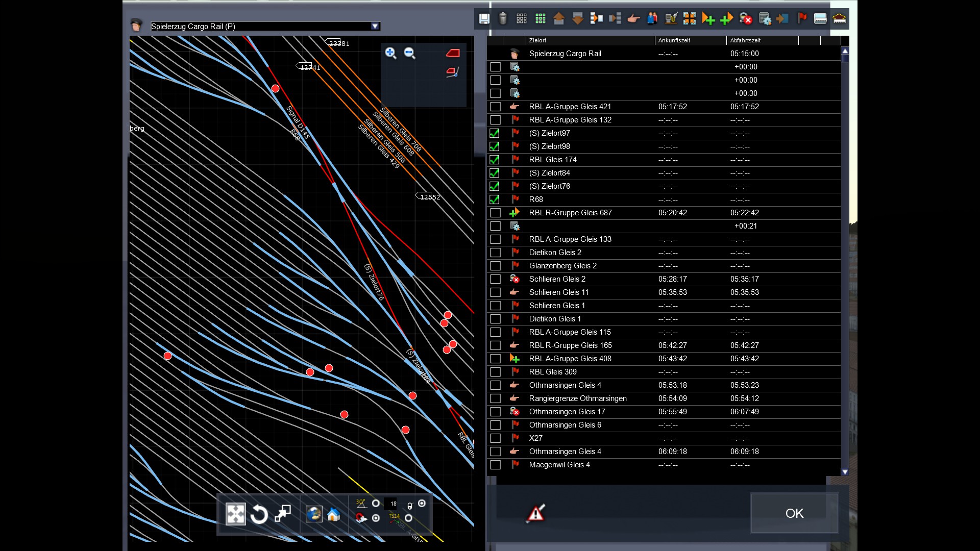The image size is (980, 551).
Task: Click the red flag waypoint icon
Action: pyautogui.click(x=802, y=19)
